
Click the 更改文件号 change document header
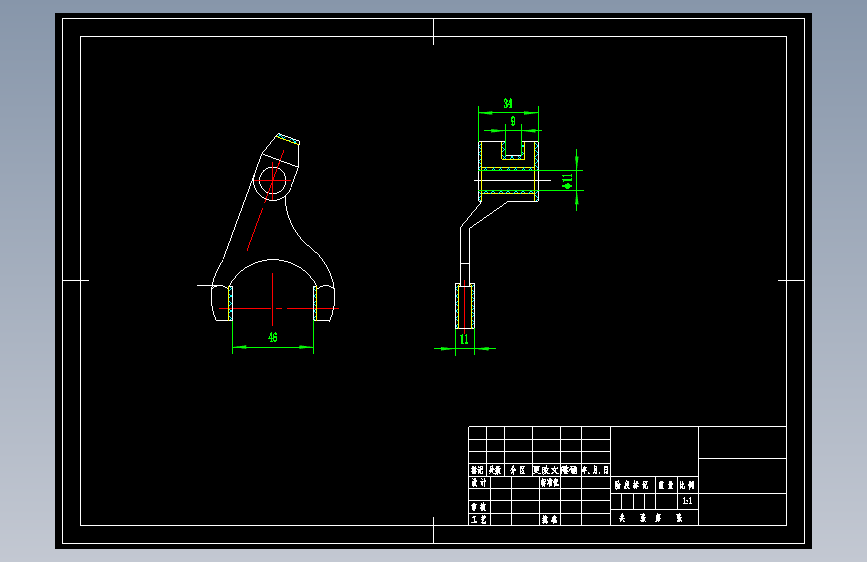click(x=546, y=470)
